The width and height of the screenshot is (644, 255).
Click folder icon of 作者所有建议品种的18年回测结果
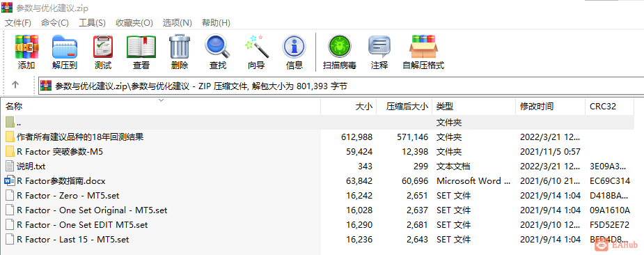[x=10, y=137]
